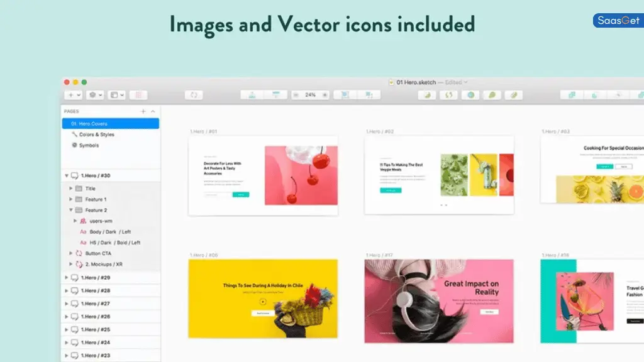This screenshot has height=362, width=644.
Task: Zoom in using the plus zoom control
Action: point(324,95)
